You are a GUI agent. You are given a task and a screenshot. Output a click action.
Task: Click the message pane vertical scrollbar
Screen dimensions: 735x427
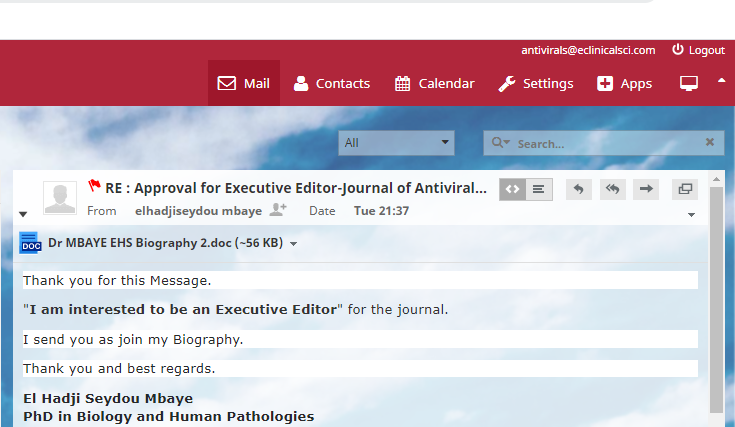[x=716, y=300]
